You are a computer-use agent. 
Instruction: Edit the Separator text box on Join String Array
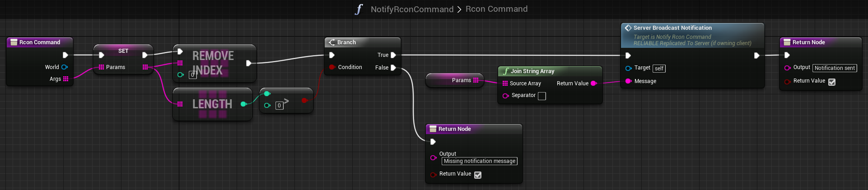(x=542, y=96)
